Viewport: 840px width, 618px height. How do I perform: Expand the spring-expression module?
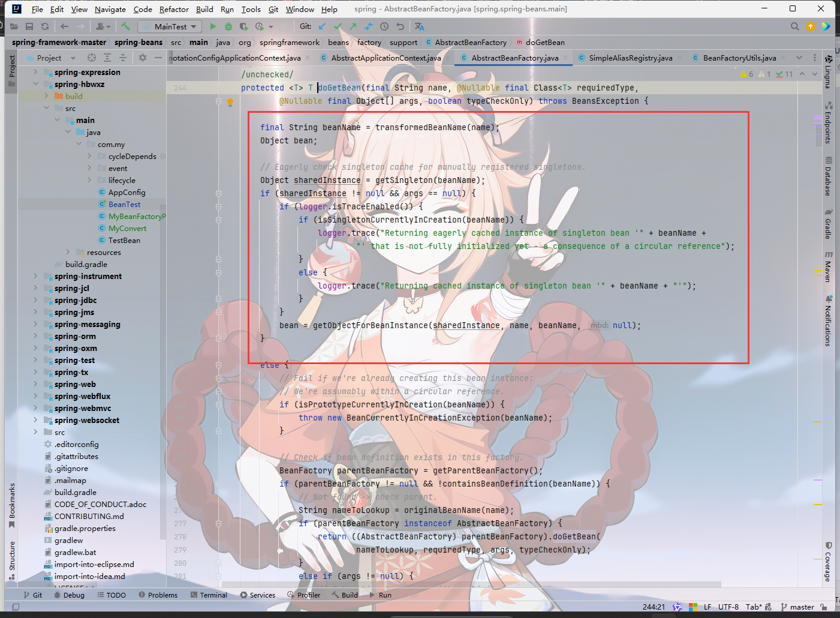tap(35, 72)
